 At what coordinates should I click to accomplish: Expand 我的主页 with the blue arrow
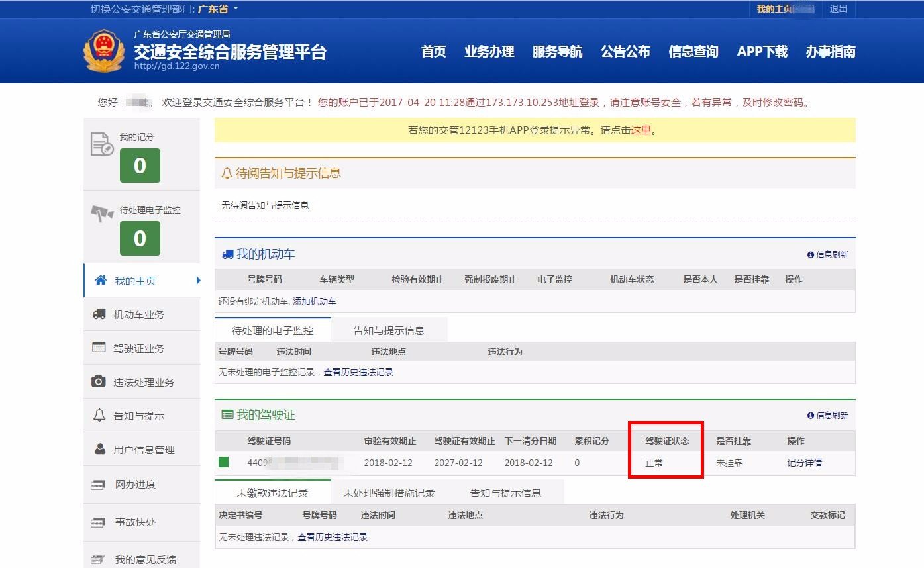click(199, 280)
